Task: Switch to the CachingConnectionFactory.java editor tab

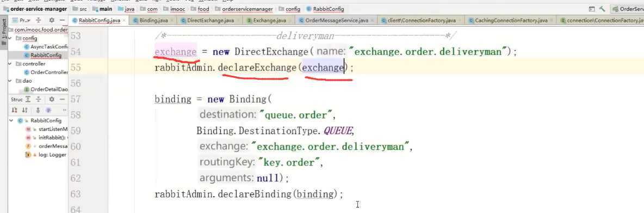Action: [x=511, y=20]
